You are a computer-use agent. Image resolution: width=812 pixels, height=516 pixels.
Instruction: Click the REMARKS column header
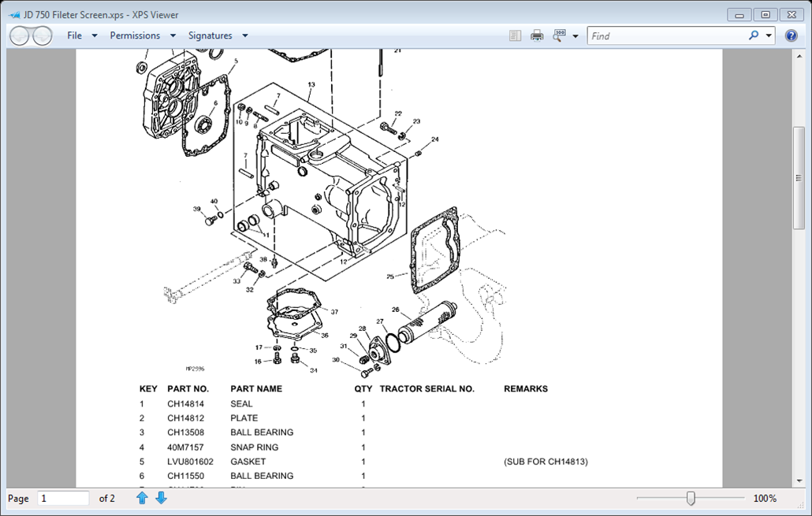point(526,388)
